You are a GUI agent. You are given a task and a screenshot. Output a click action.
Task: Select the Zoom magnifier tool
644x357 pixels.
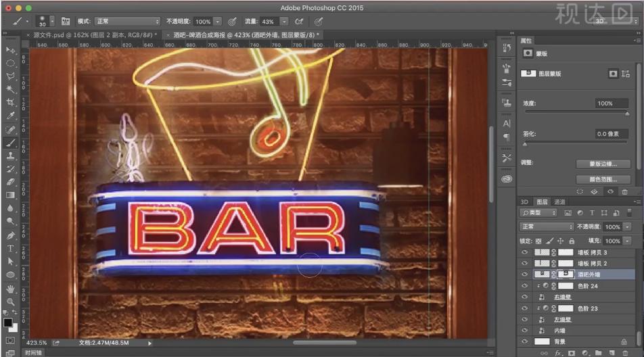10,302
